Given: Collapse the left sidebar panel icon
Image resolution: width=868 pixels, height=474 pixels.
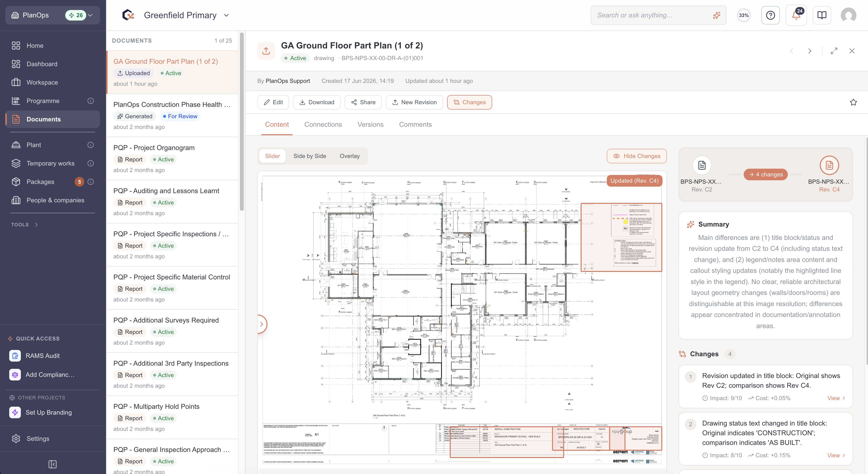Looking at the screenshot, I should pyautogui.click(x=53, y=464).
